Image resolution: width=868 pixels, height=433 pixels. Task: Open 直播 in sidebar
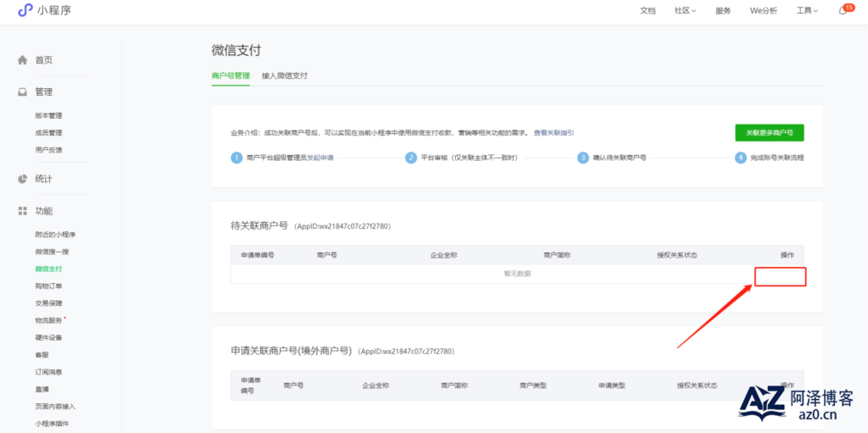tap(42, 389)
